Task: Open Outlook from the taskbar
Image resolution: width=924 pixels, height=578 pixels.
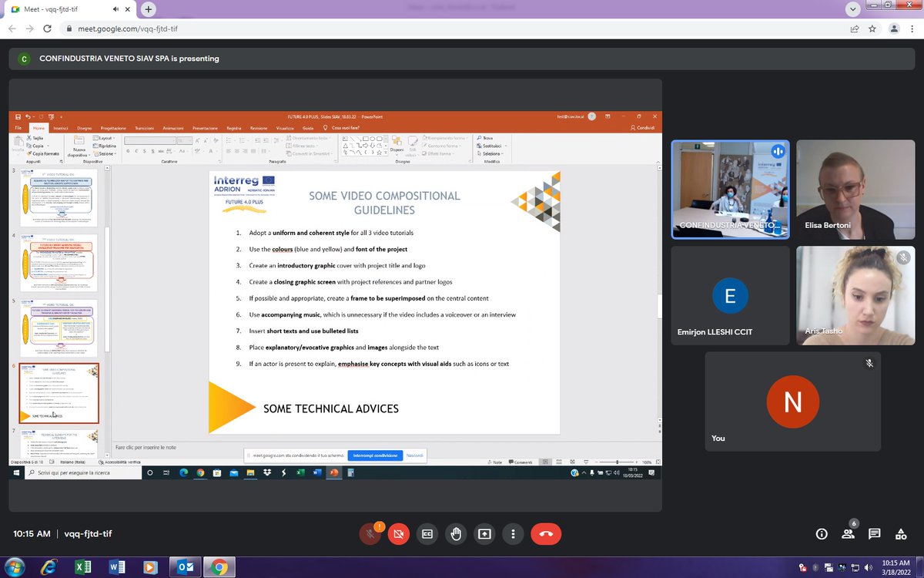Action: pyautogui.click(x=186, y=566)
